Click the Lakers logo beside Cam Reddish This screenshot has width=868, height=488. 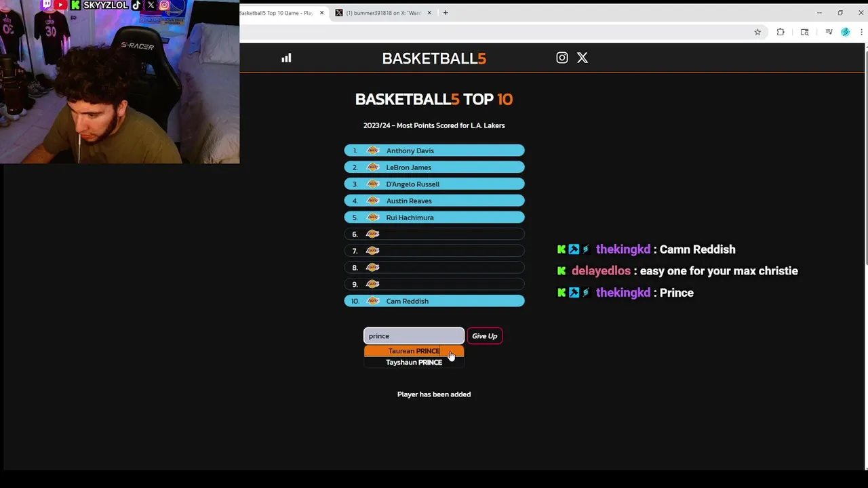click(x=372, y=301)
